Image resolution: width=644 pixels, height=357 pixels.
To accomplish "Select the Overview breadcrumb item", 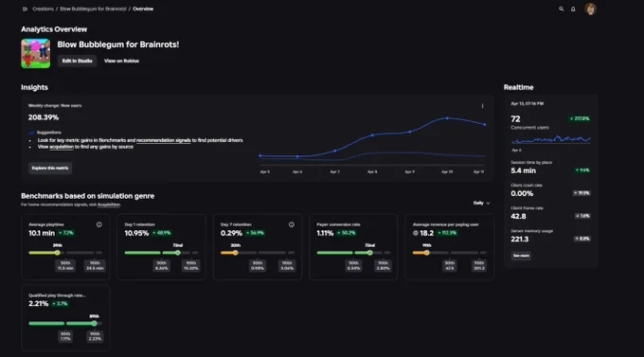I will (x=143, y=9).
